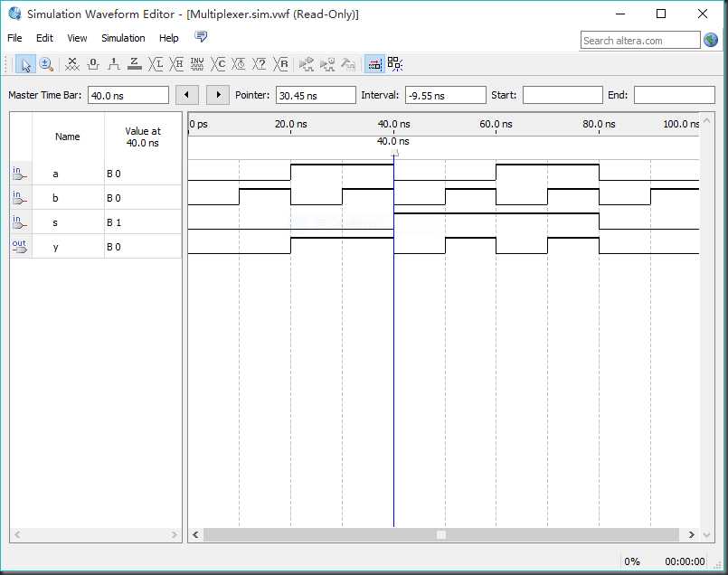The height and width of the screenshot is (575, 728).
Task: Apply Weak High (H) value
Action: (x=176, y=64)
